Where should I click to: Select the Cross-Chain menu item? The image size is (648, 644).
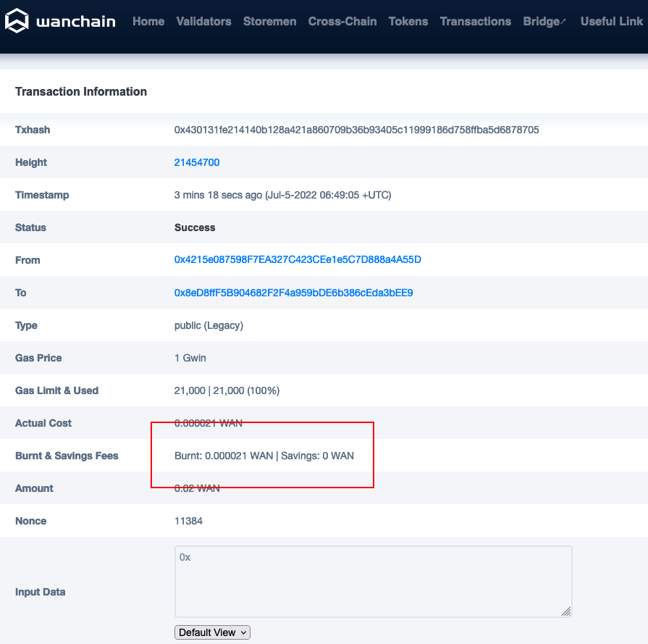(x=342, y=22)
